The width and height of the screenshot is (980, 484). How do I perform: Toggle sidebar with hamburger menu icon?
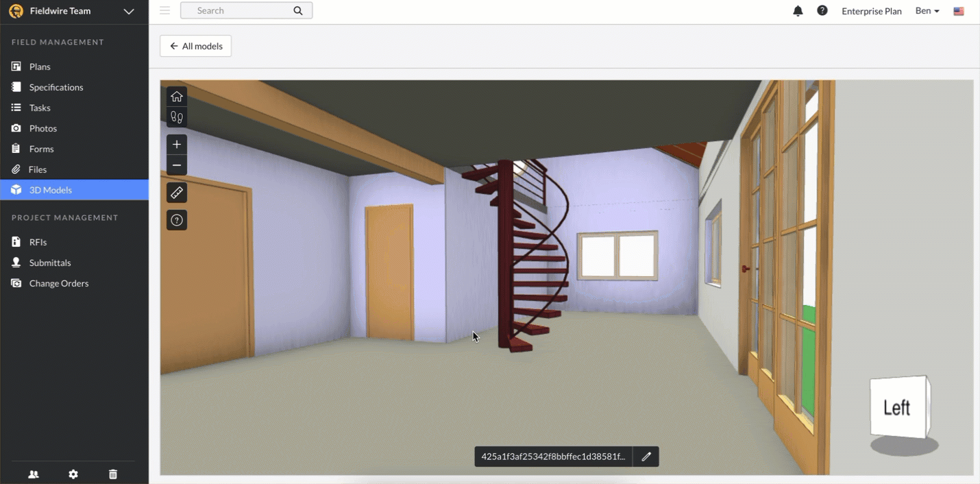164,11
